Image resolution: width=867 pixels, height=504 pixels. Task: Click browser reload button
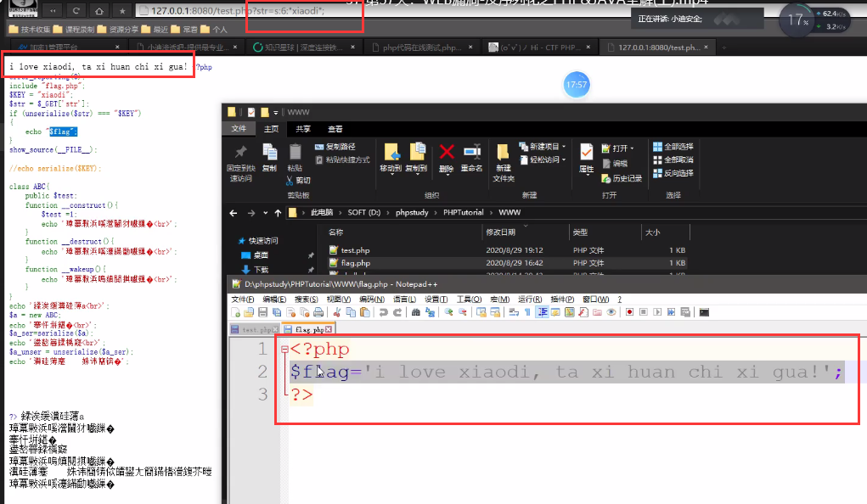point(76,10)
